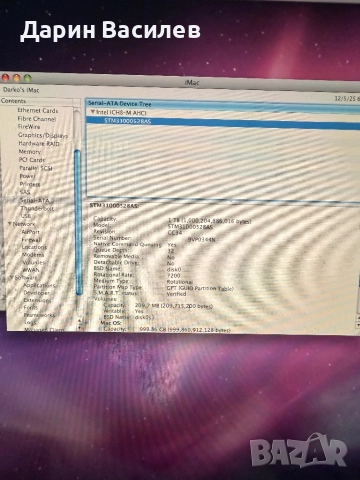Click the S.M.A.R.T. status Verified value
Screen dimensions: 360x480
click(x=176, y=294)
